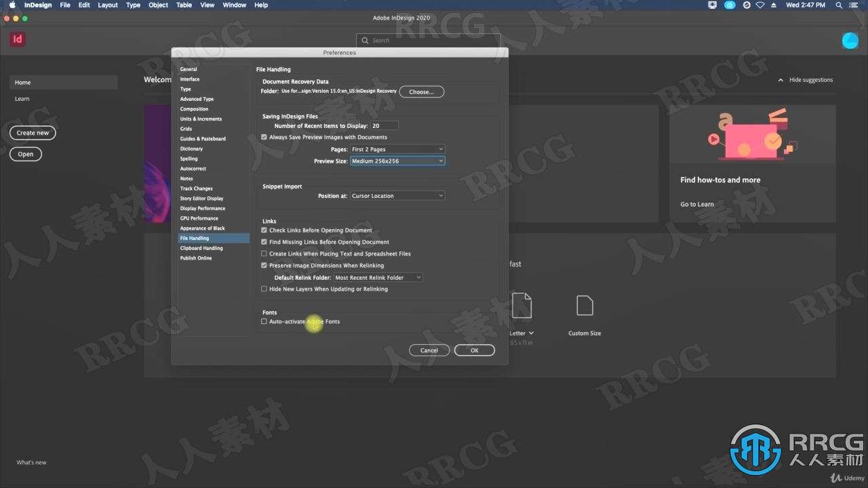Open the Apple menu

(12, 5)
